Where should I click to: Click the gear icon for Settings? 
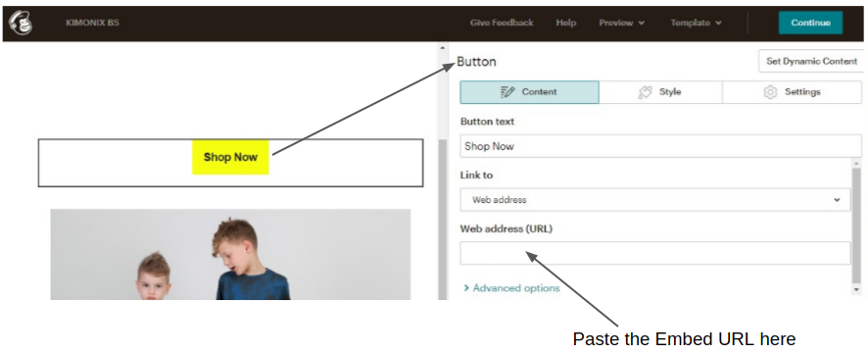(x=770, y=92)
